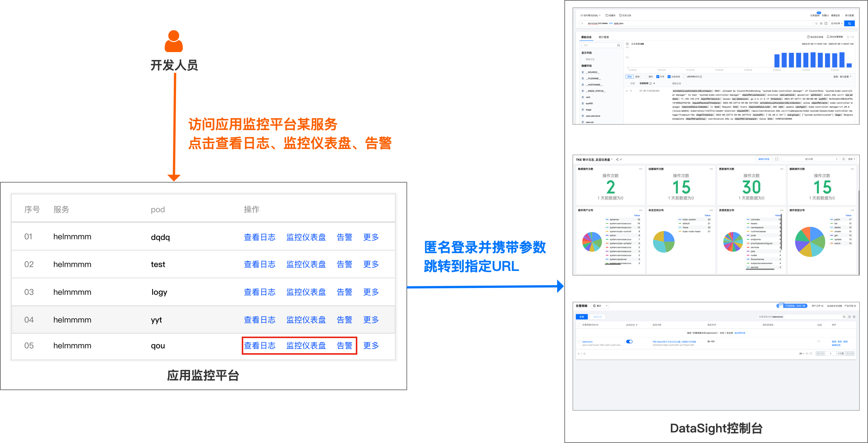The image size is (868, 443).
Task: Open more menu on 操作用户分布 panel
Action: [641, 210]
